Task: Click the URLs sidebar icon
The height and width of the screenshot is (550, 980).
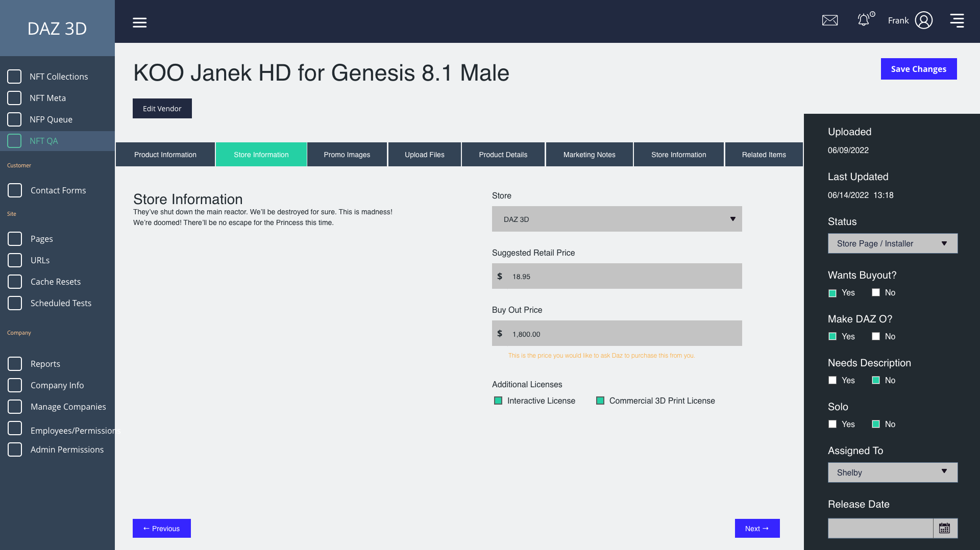Action: coord(15,260)
